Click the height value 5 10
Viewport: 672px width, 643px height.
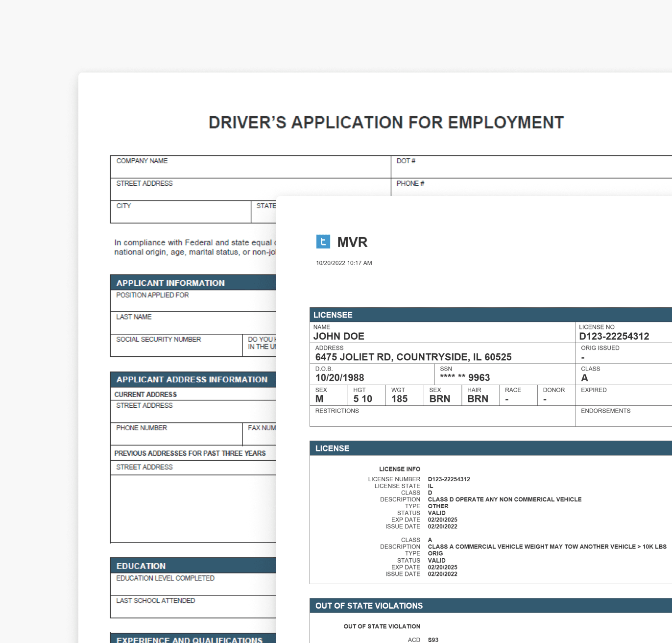(x=363, y=399)
